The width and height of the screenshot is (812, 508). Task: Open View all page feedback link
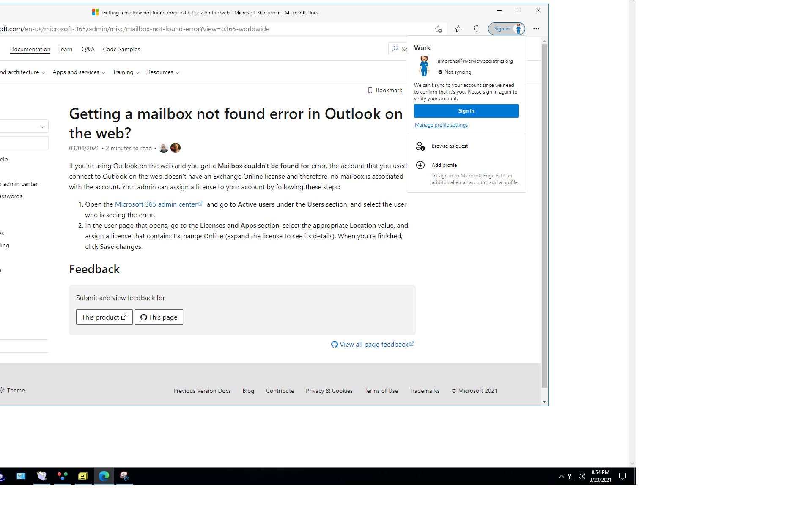(373, 345)
